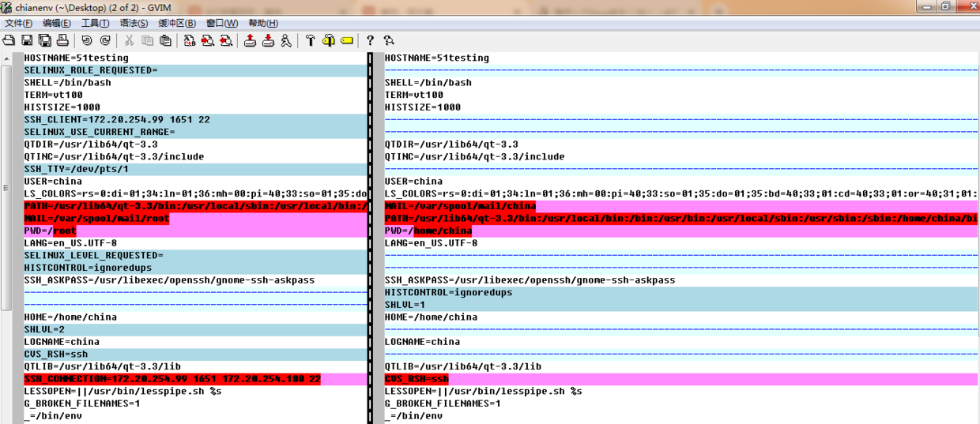Click the GVIM title bar application icon

7,7
